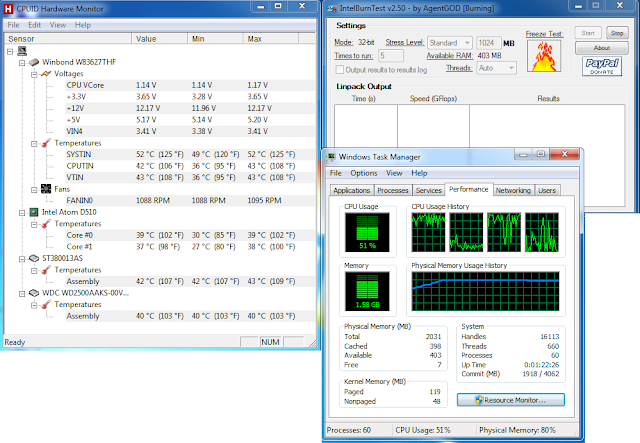This screenshot has width=640, height=443.
Task: Click the Stop button in IntelBurnTest
Action: pos(617,33)
